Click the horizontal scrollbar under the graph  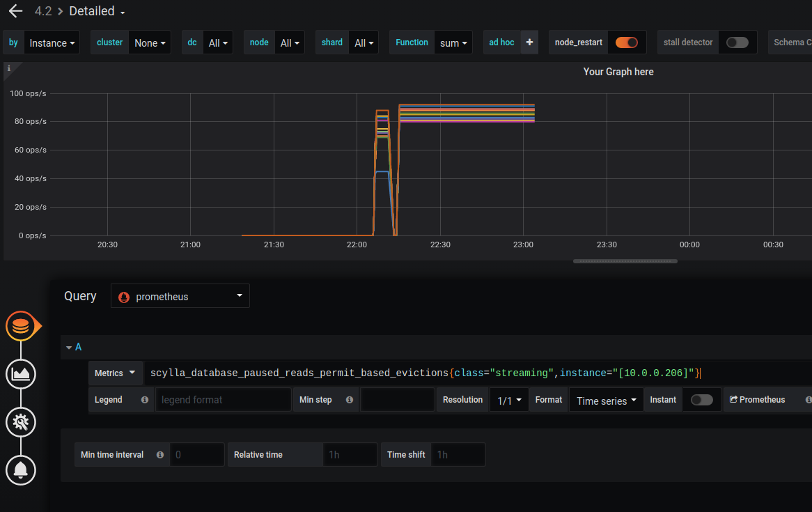click(625, 261)
